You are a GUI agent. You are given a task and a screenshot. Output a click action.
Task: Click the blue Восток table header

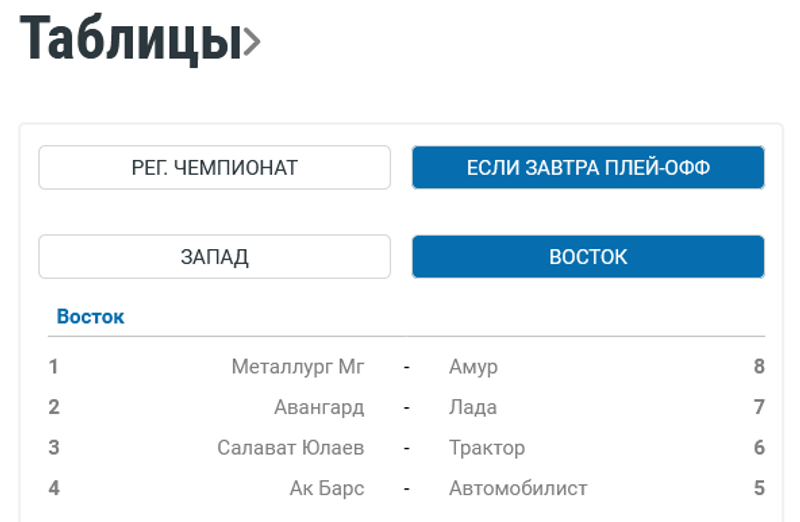[x=90, y=317]
